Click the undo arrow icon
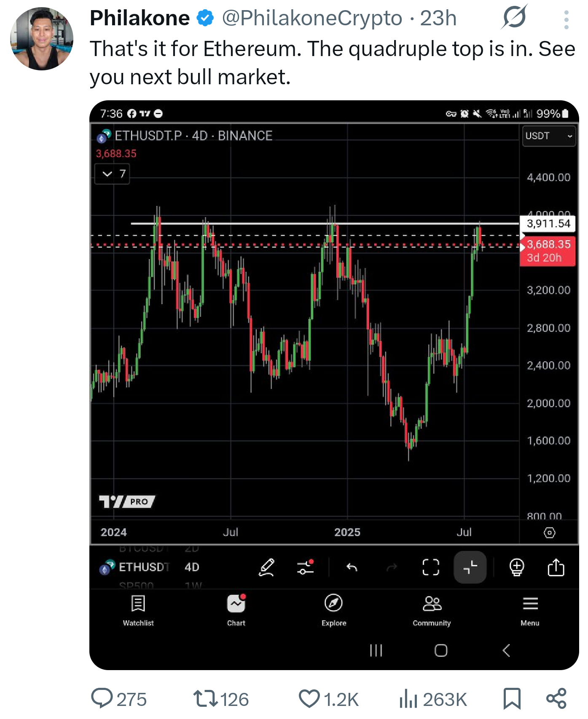The image size is (588, 719). point(352,568)
